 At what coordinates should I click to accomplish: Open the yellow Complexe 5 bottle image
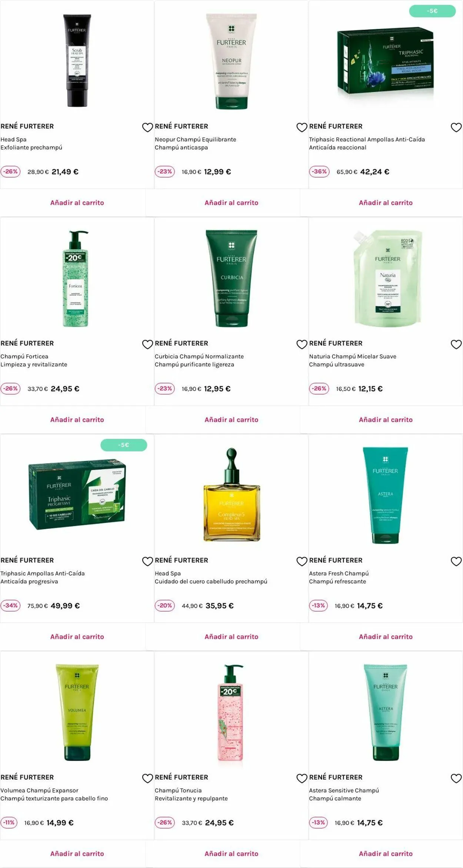(x=231, y=495)
